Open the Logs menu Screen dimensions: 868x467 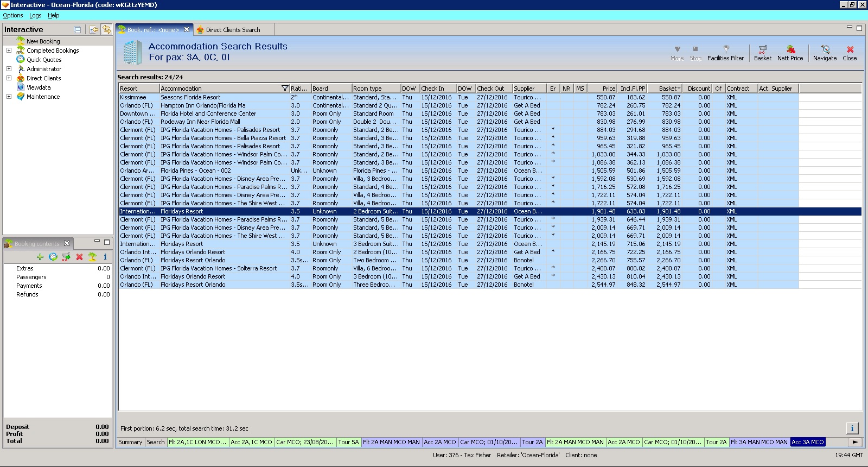pyautogui.click(x=35, y=15)
